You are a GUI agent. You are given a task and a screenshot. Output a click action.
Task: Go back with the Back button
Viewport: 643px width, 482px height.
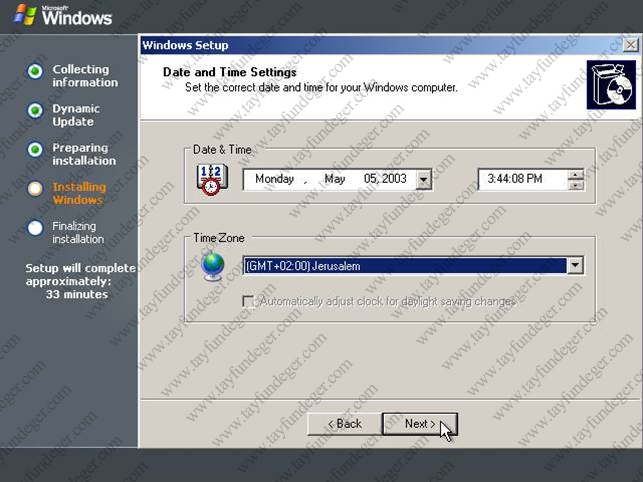(344, 424)
